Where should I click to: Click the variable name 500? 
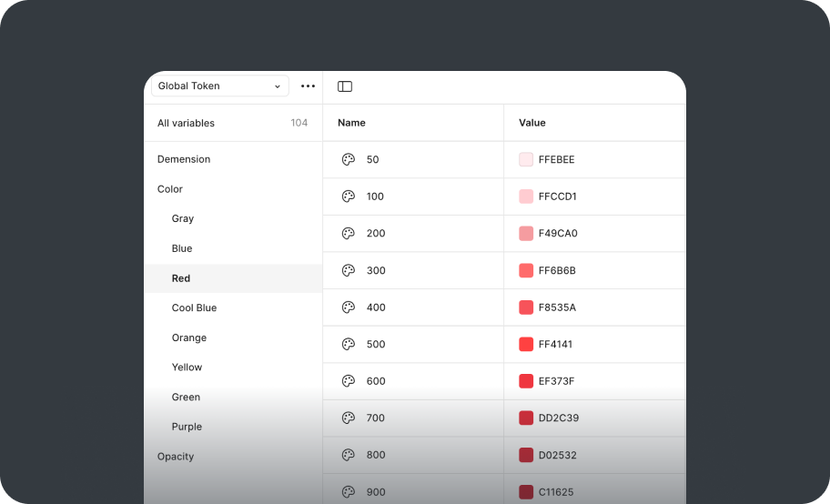click(x=376, y=344)
